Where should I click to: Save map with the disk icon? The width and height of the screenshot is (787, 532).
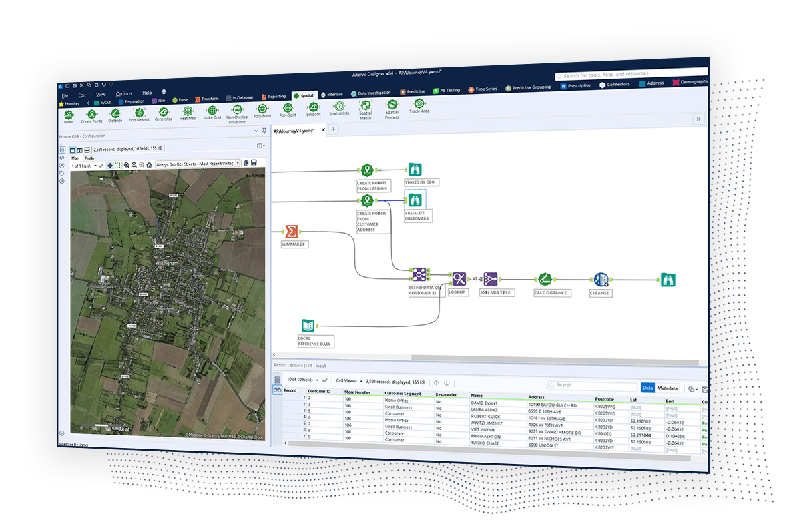pyautogui.click(x=254, y=163)
